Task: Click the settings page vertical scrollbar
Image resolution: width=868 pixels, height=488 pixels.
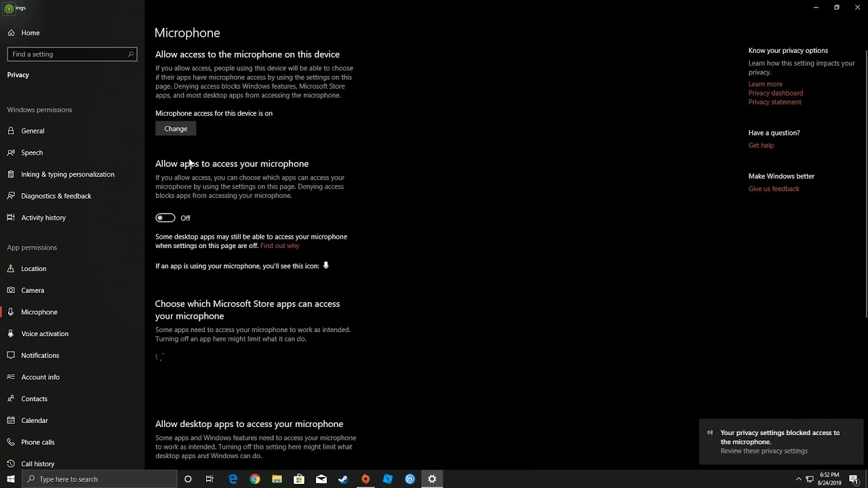Action: (x=865, y=183)
